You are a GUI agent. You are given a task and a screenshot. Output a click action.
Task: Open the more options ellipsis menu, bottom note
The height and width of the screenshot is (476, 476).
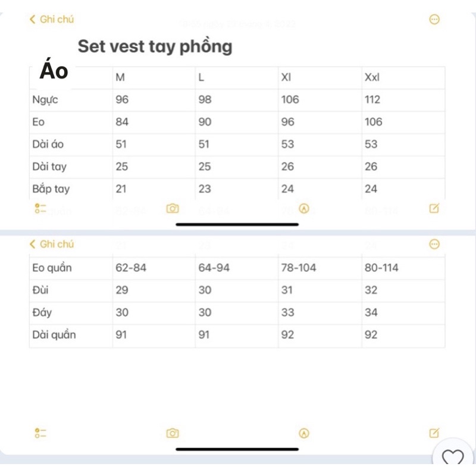point(434,244)
